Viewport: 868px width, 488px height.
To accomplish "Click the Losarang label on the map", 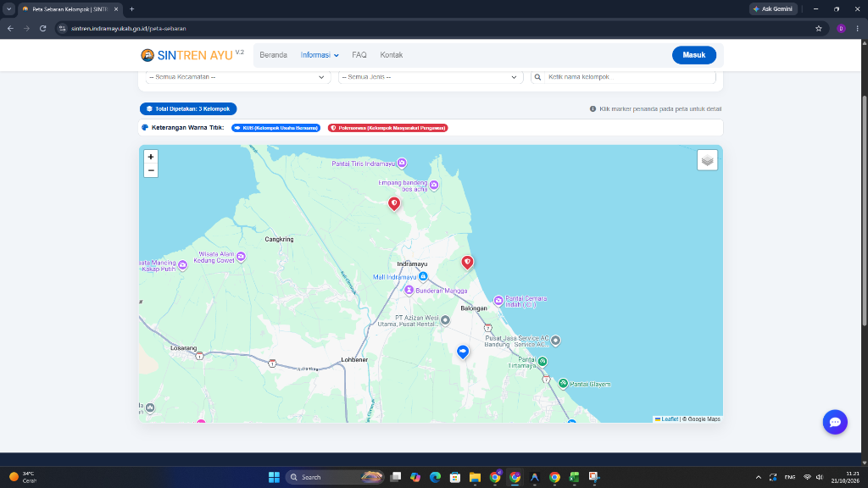I will point(183,348).
